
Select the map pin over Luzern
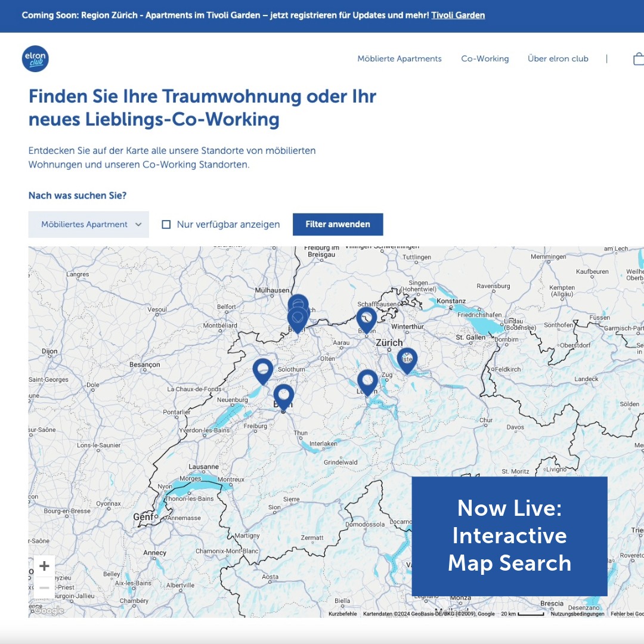point(367,383)
